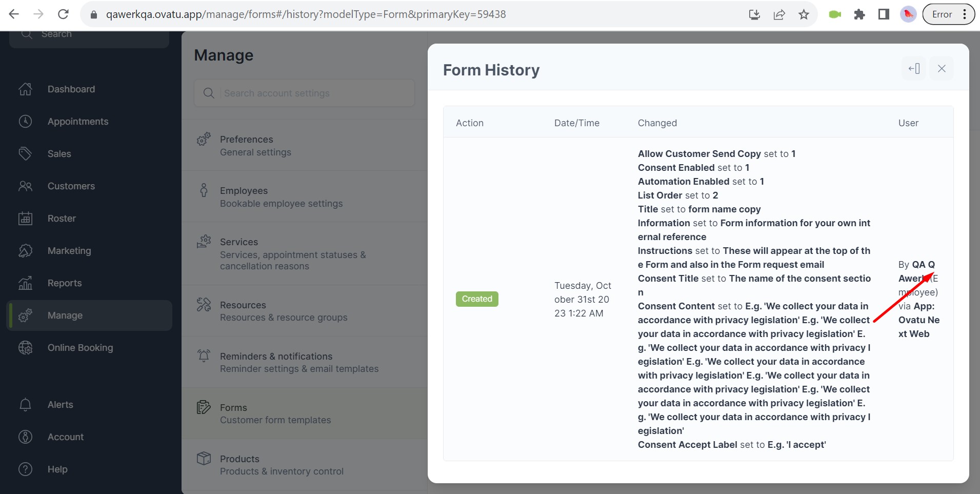This screenshot has height=494, width=980.
Task: Click the Changed column header
Action: click(x=657, y=123)
